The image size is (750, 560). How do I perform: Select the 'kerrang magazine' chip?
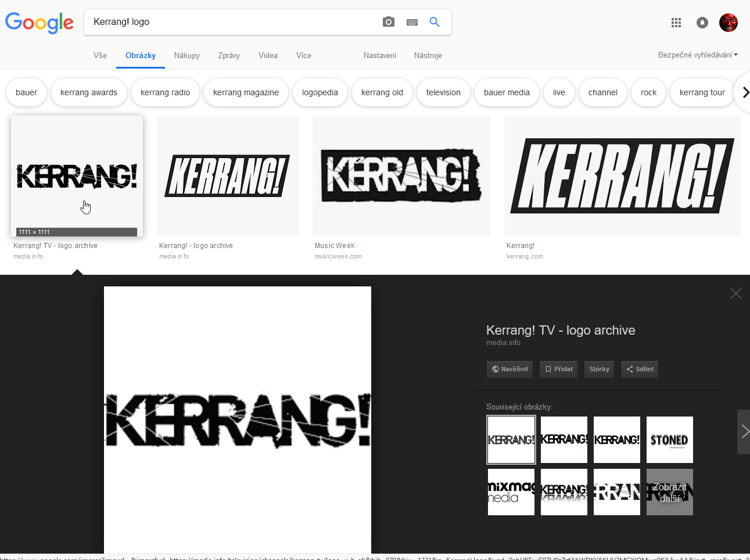[246, 92]
